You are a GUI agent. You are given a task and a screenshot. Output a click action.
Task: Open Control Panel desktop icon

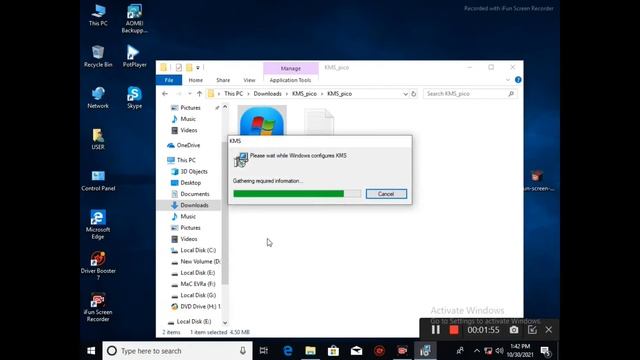coord(98,180)
